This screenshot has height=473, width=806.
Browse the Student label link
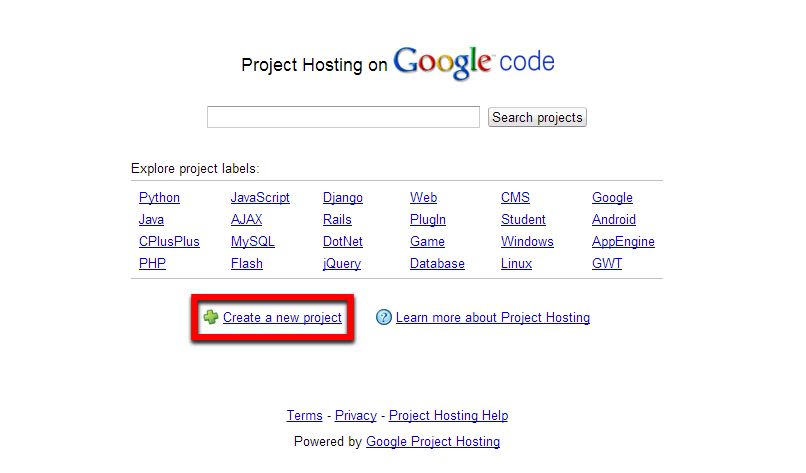click(x=523, y=220)
